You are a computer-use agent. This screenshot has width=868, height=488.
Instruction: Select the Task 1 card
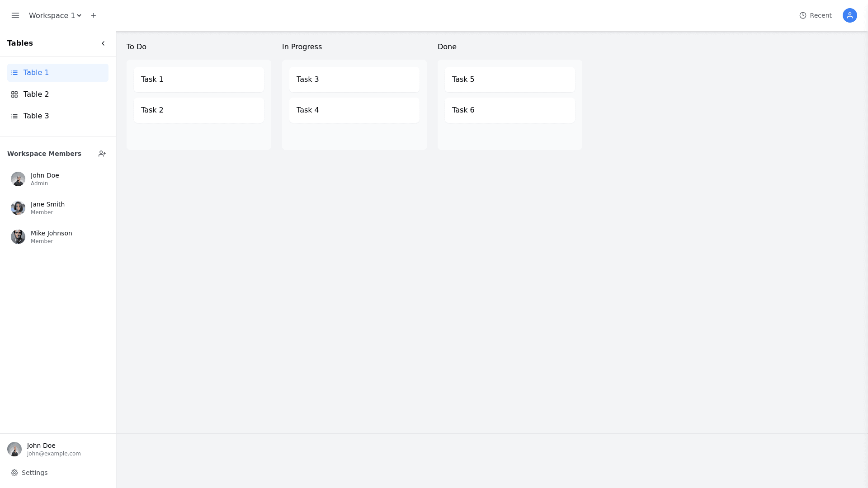tap(199, 80)
